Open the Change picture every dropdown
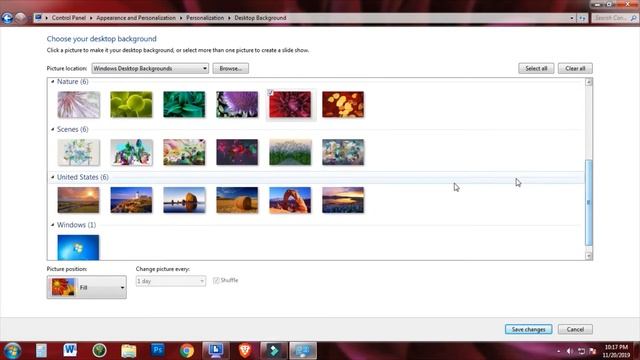 point(171,281)
